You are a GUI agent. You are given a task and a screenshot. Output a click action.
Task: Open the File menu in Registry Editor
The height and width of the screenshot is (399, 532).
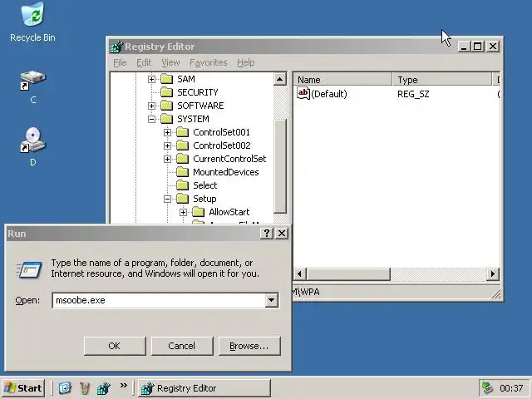pos(120,62)
